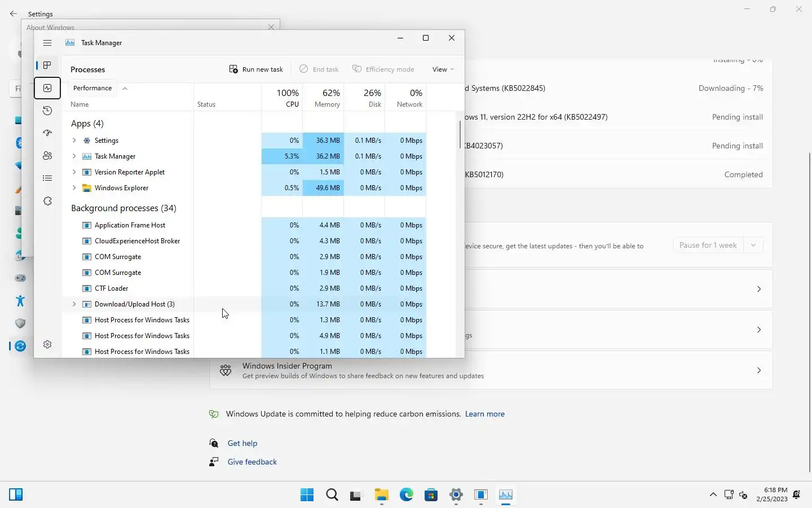The height and width of the screenshot is (508, 812).
Task: Open Microsoft Store from taskbar
Action: (x=431, y=495)
